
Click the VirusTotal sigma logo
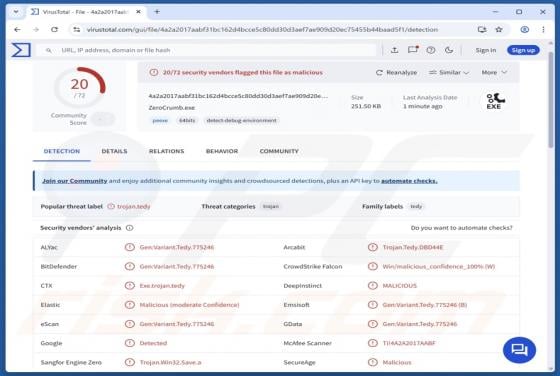(21, 50)
